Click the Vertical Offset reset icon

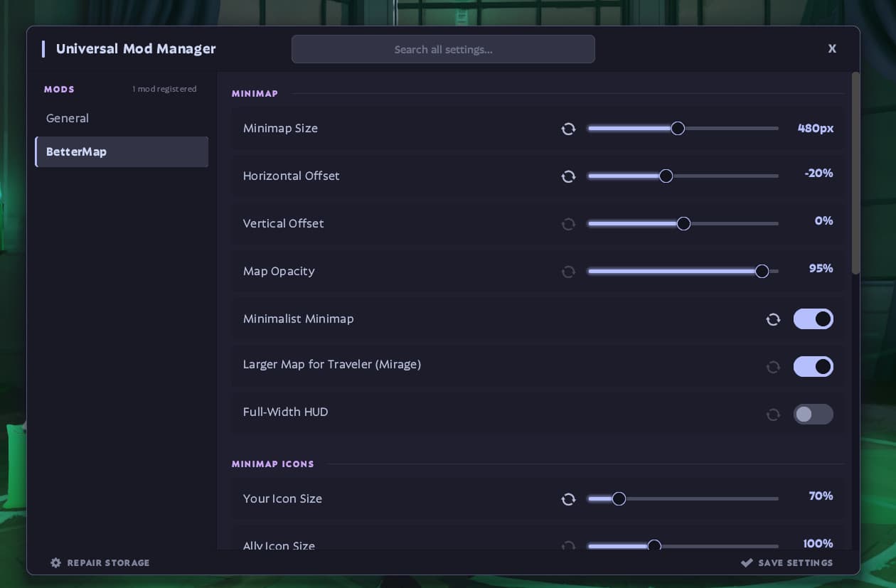pyautogui.click(x=568, y=224)
